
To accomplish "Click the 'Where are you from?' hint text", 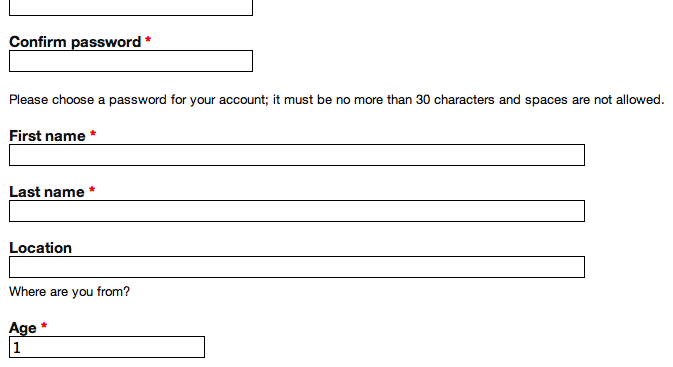I will 69,292.
